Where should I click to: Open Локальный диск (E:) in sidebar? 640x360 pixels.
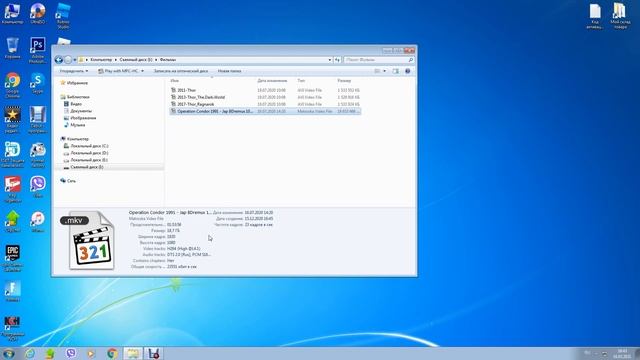pyautogui.click(x=86, y=160)
